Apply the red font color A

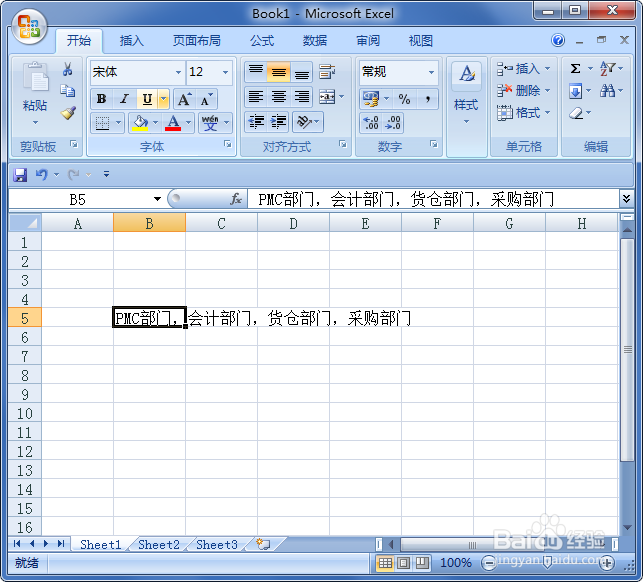point(173,123)
